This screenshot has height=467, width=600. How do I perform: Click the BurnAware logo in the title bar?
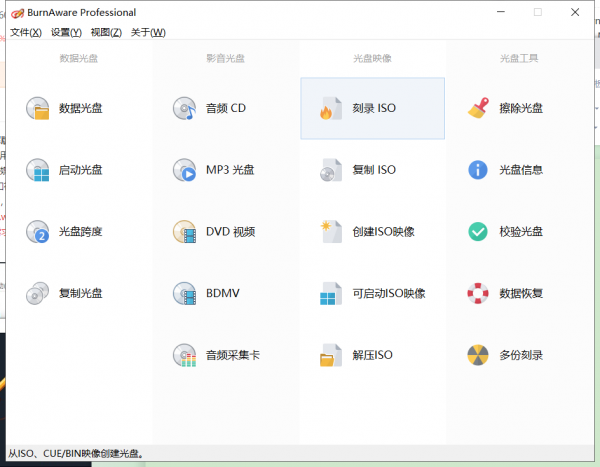pos(18,13)
